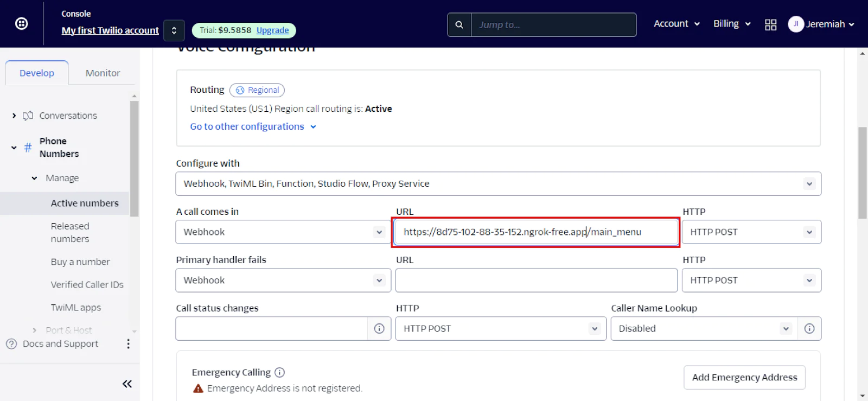Click the Primary handler fails URL field
The width and height of the screenshot is (868, 401).
536,280
